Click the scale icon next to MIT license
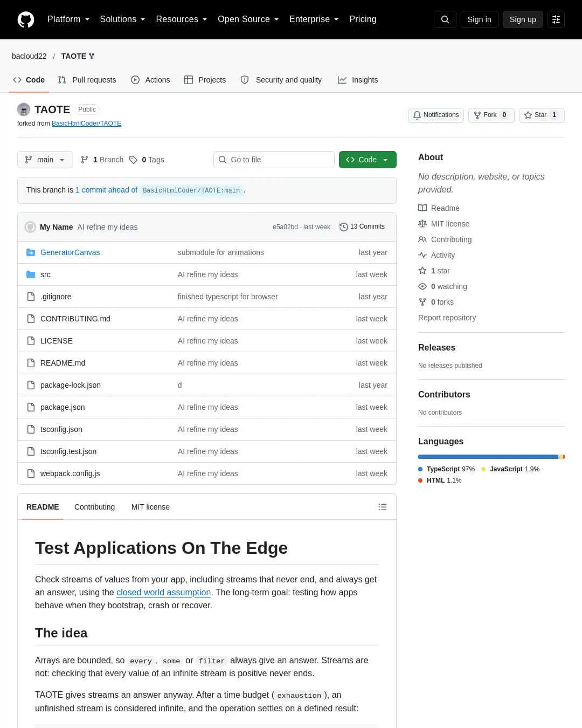This screenshot has height=728, width=582. coord(422,224)
